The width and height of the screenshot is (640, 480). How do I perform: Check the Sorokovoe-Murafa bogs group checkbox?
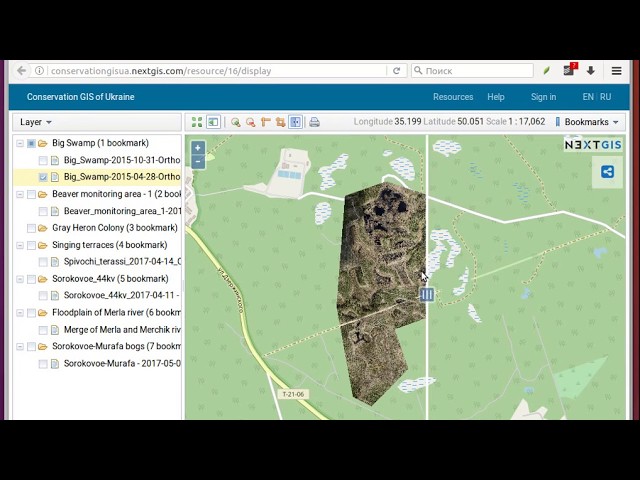coord(31,347)
